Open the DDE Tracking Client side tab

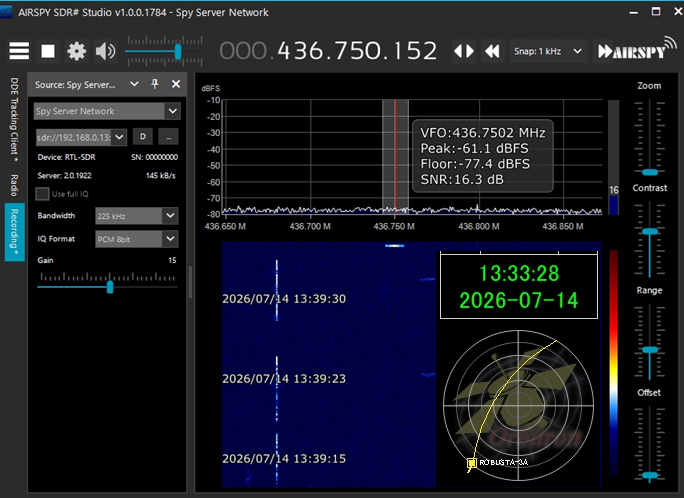pos(14,120)
